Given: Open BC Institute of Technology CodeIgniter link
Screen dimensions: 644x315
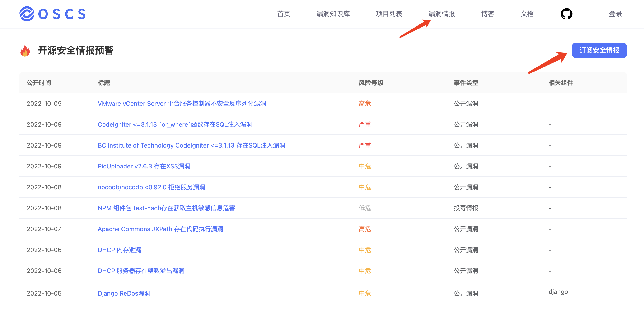Looking at the screenshot, I should pos(191,145).
